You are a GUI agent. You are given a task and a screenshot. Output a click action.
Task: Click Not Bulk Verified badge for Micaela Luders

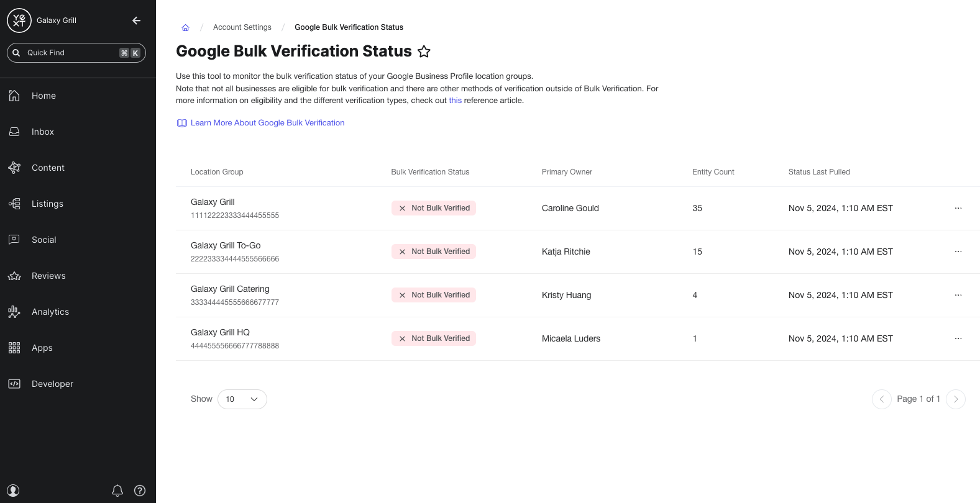(x=434, y=338)
